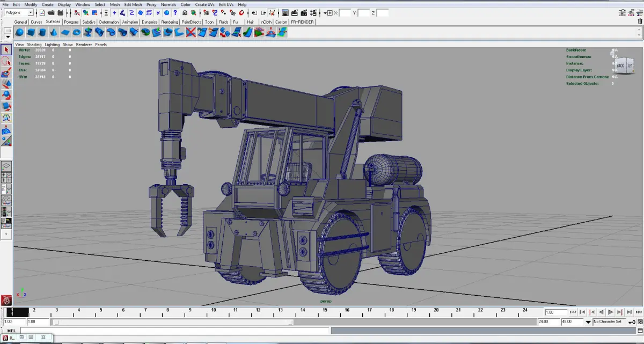Switch to the Animation shelf tab
Viewport: 644px width, 344px height.
tap(130, 22)
